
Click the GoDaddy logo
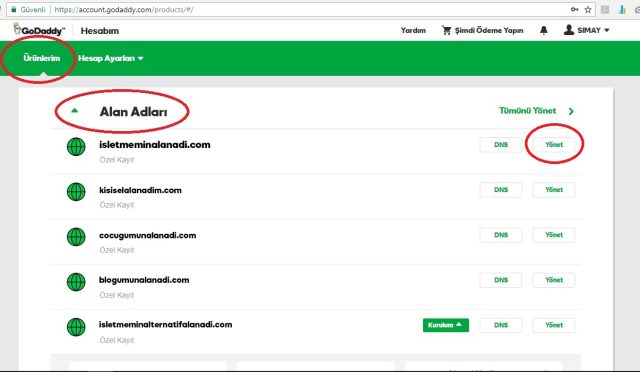pyautogui.click(x=39, y=30)
